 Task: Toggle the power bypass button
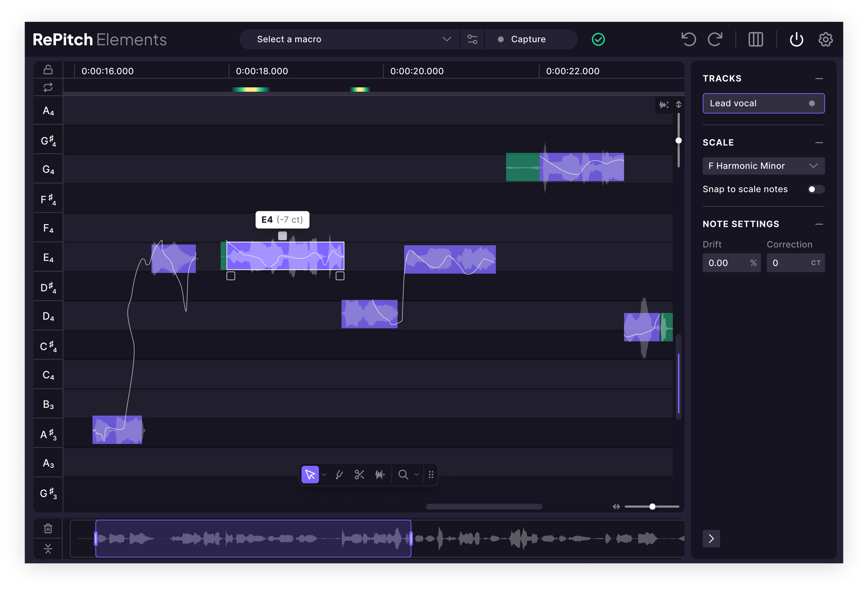click(x=796, y=39)
